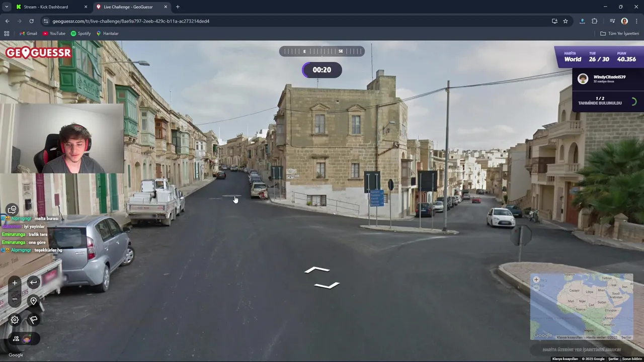Image resolution: width=644 pixels, height=362 pixels.
Task: Open GeoGuessr settings gear
Action: 15,320
